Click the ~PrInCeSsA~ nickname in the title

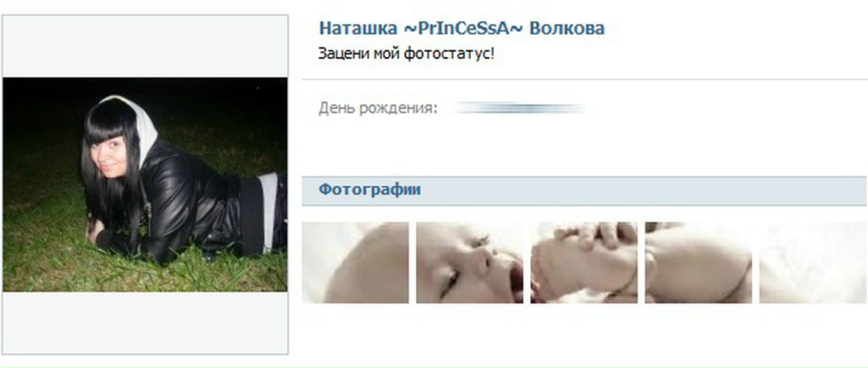point(463,29)
